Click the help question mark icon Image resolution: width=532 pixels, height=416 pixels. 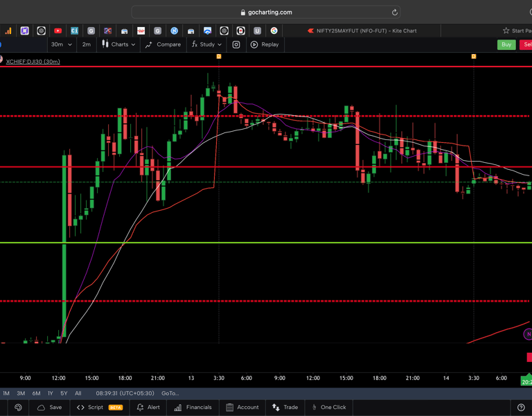[521, 407]
